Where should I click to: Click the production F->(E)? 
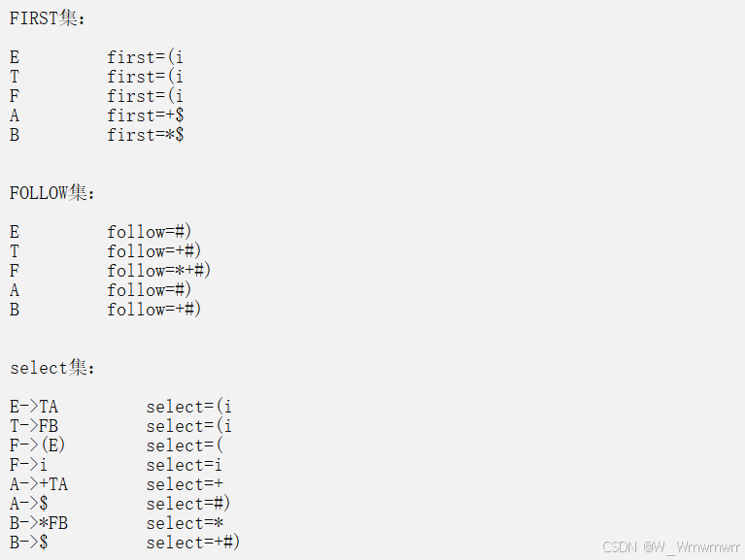tap(38, 445)
